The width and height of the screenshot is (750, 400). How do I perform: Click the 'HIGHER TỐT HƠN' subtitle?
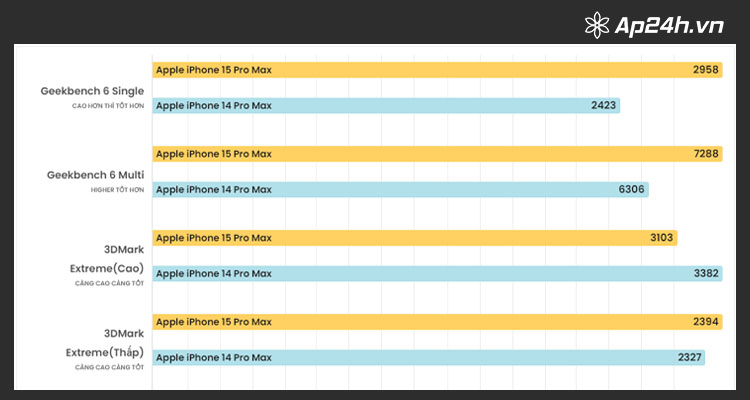[x=117, y=190]
